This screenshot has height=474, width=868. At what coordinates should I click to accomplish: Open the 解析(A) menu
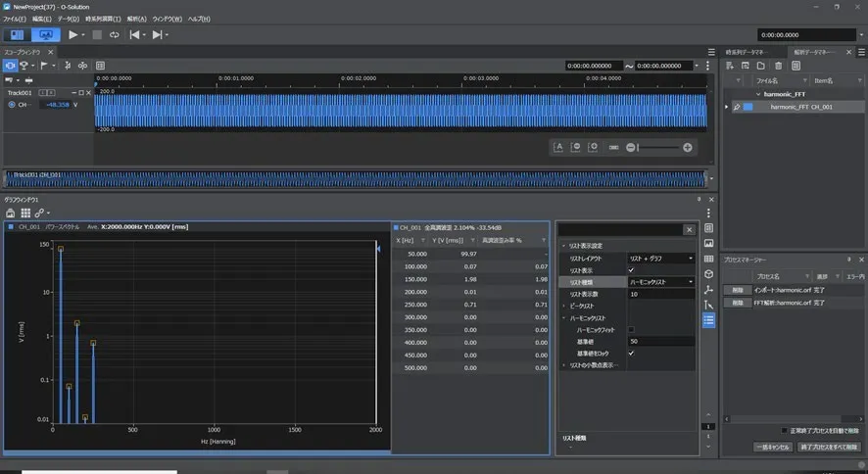tap(137, 19)
